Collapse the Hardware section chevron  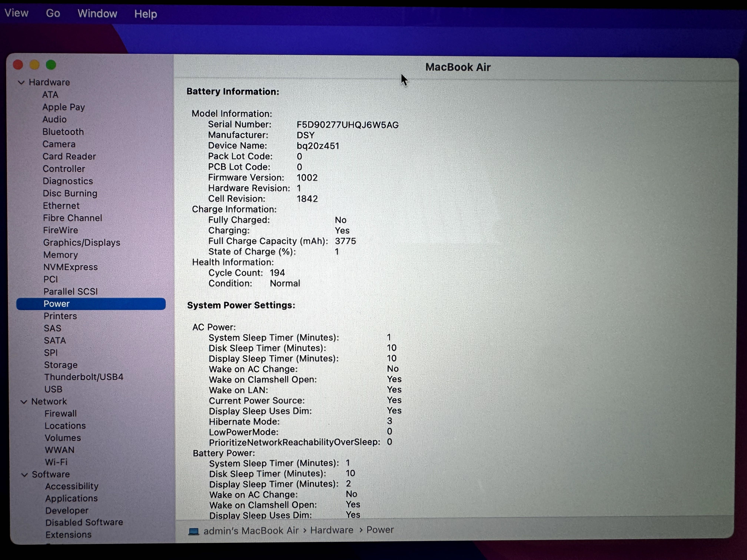21,82
